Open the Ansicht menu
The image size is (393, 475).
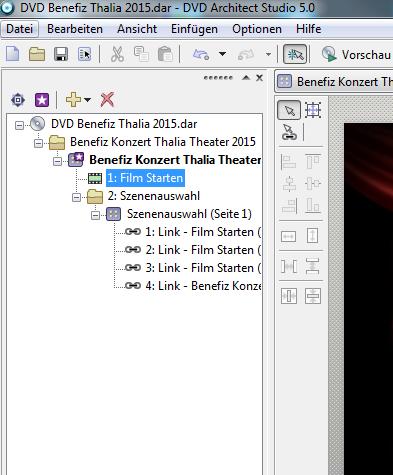pyautogui.click(x=137, y=29)
